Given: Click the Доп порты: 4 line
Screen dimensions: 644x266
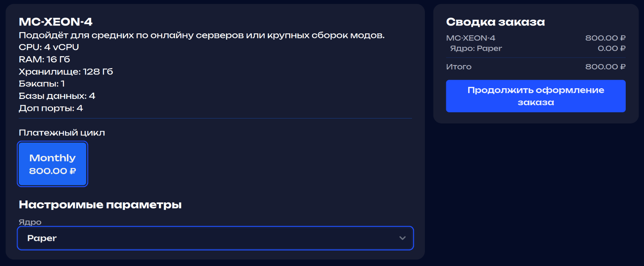Looking at the screenshot, I should click(x=51, y=108).
